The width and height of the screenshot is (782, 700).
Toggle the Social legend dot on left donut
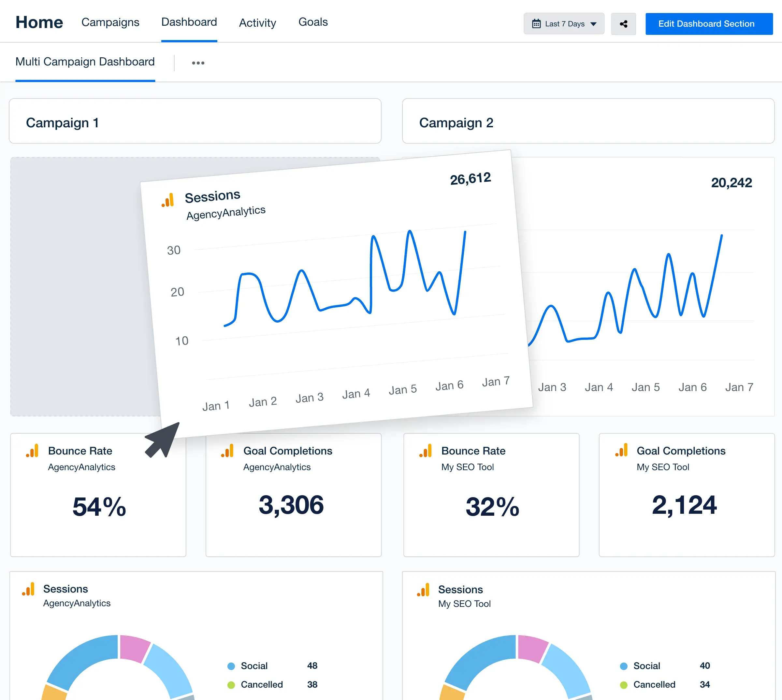(x=232, y=666)
